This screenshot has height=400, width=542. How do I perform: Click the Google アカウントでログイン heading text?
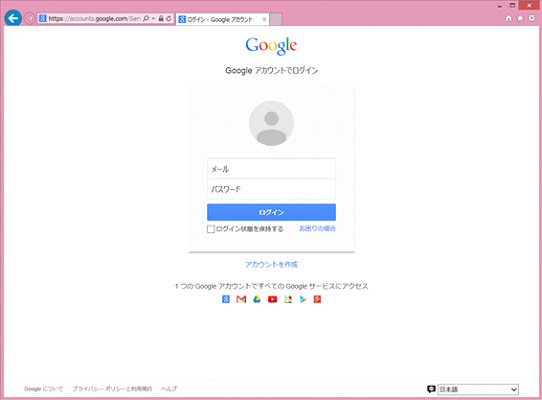pos(271,71)
